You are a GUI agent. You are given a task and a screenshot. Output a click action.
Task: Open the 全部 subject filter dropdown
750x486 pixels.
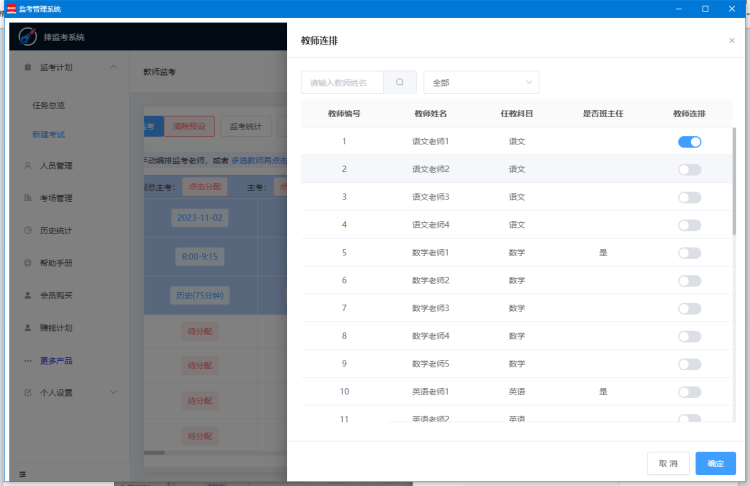coord(481,82)
